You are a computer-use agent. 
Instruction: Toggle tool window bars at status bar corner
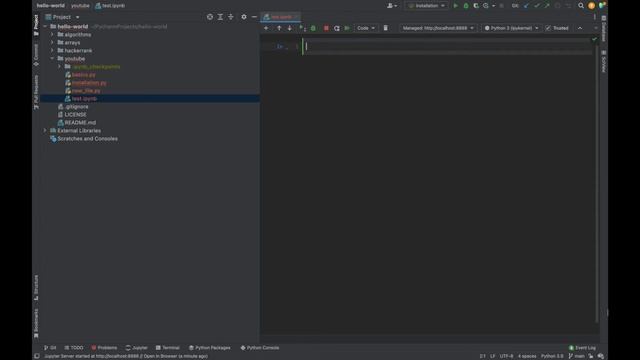coord(37,356)
